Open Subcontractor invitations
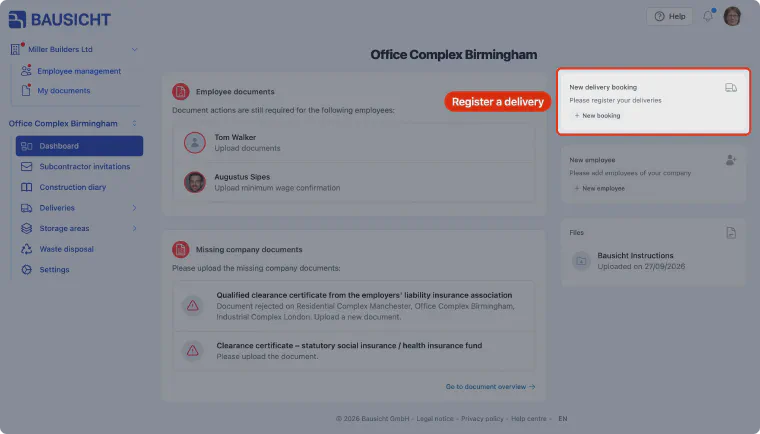 [85, 166]
